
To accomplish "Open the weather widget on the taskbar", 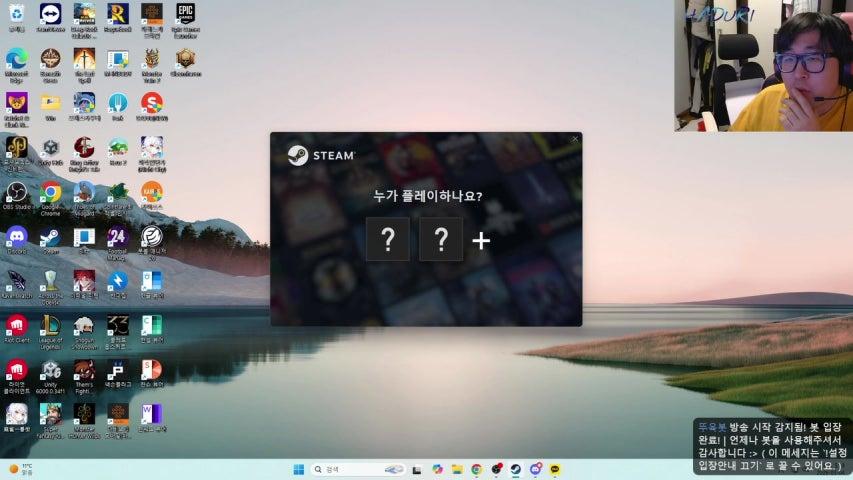I will (x=21, y=469).
